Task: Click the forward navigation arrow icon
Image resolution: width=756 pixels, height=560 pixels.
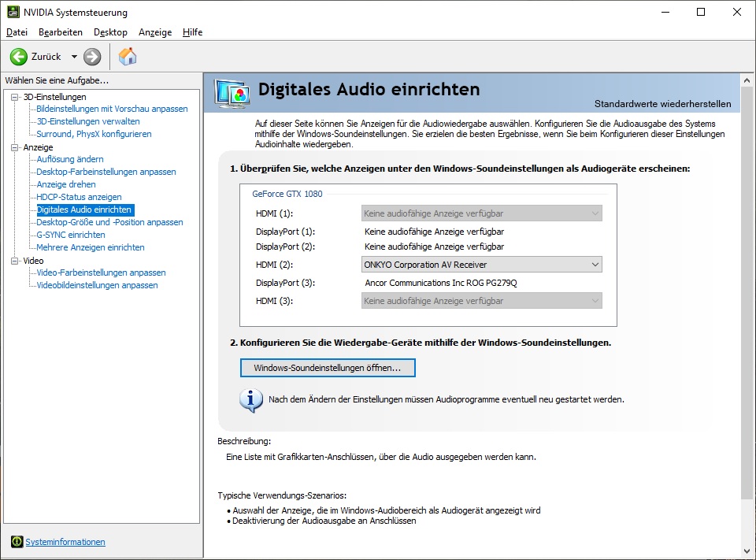Action: pos(91,56)
